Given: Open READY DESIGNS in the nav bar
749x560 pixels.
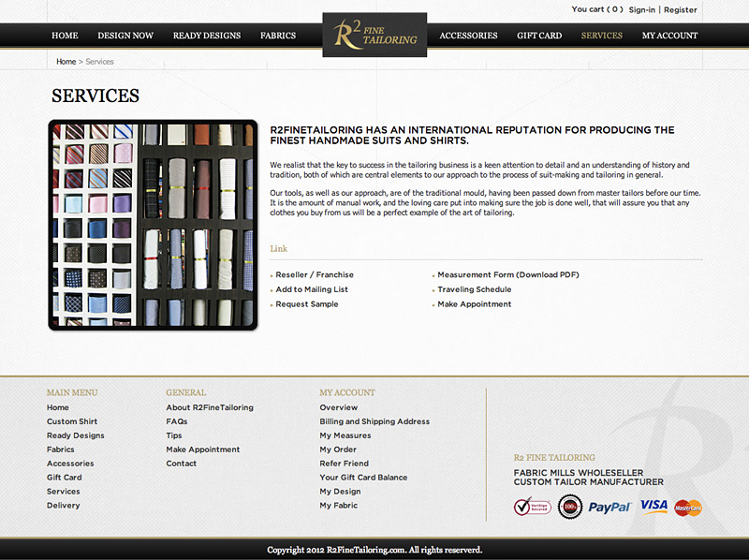Looking at the screenshot, I should click(x=207, y=36).
